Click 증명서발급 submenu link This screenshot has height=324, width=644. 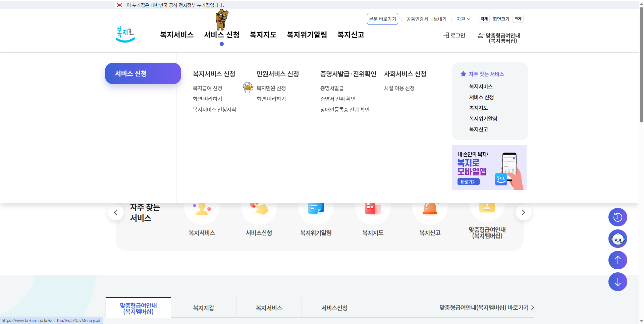[332, 88]
